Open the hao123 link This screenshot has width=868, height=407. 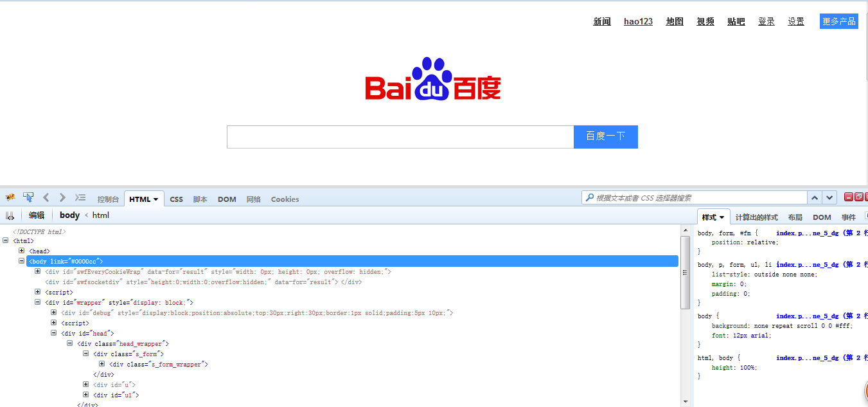[x=638, y=21]
